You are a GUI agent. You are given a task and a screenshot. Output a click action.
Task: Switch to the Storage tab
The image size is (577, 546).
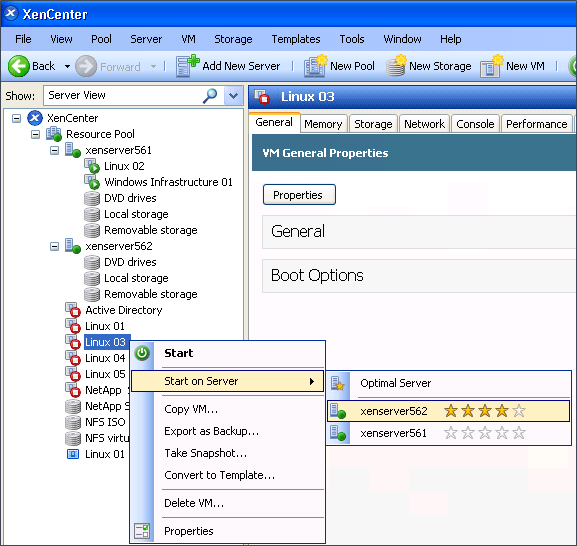pos(373,124)
